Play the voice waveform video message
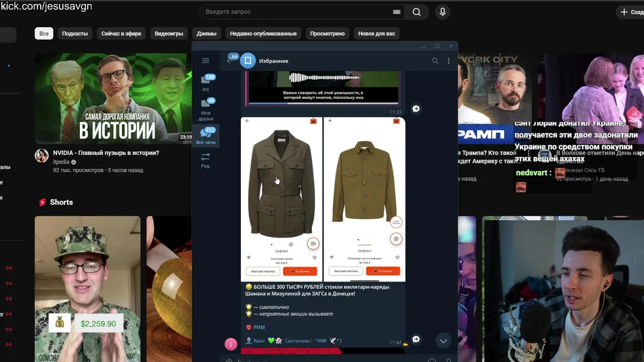The width and height of the screenshot is (644, 362). [323, 77]
